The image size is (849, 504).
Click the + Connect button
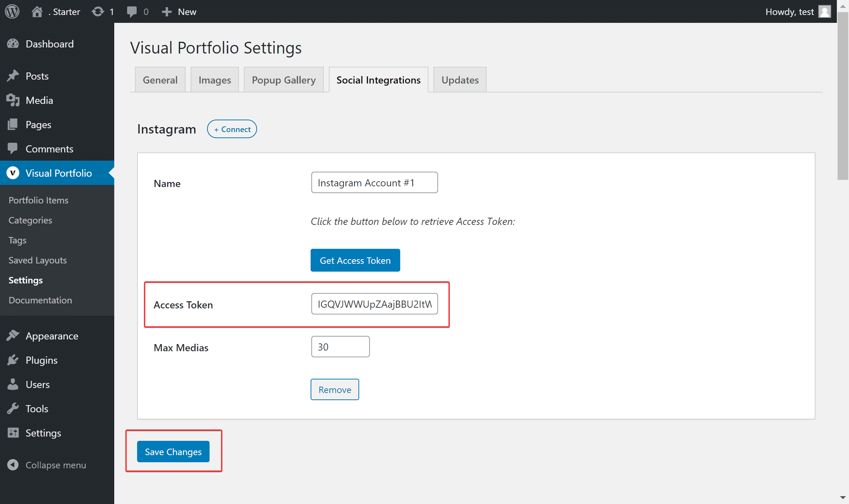tap(232, 129)
